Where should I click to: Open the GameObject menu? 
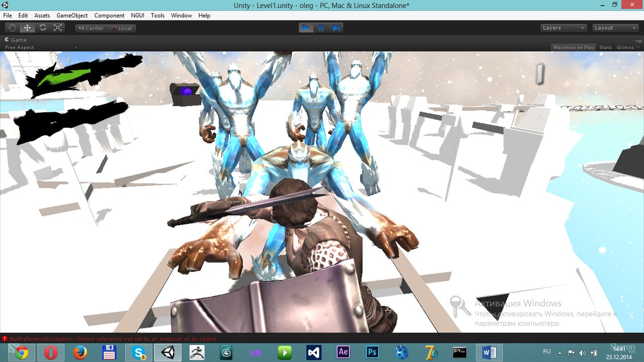(x=72, y=16)
